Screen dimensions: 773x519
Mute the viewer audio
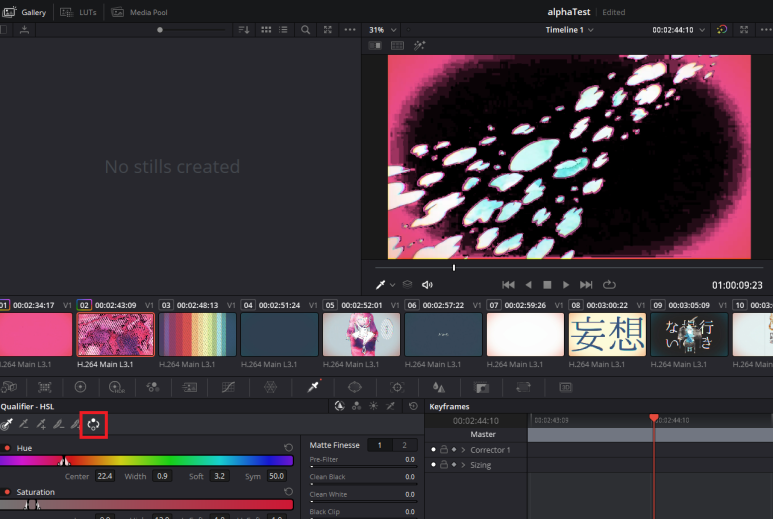pos(427,285)
